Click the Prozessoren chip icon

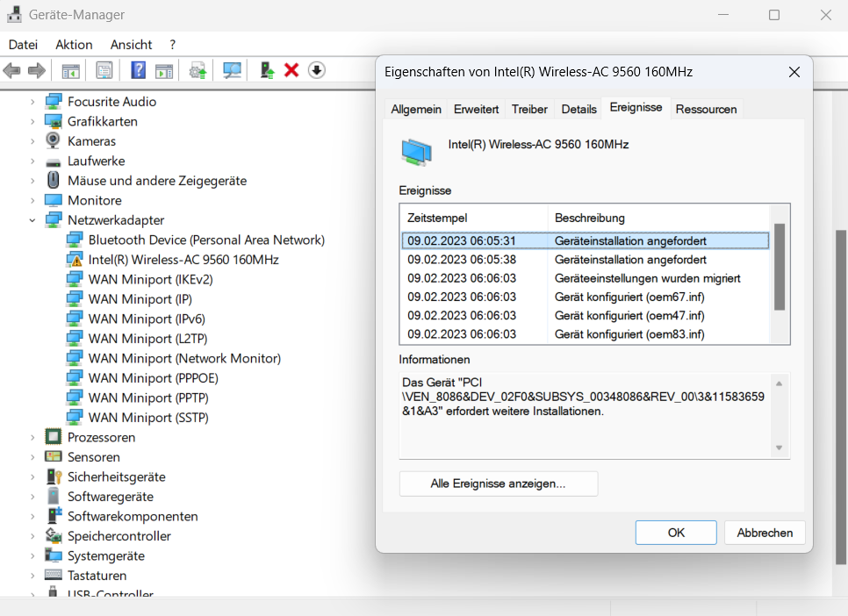point(53,436)
